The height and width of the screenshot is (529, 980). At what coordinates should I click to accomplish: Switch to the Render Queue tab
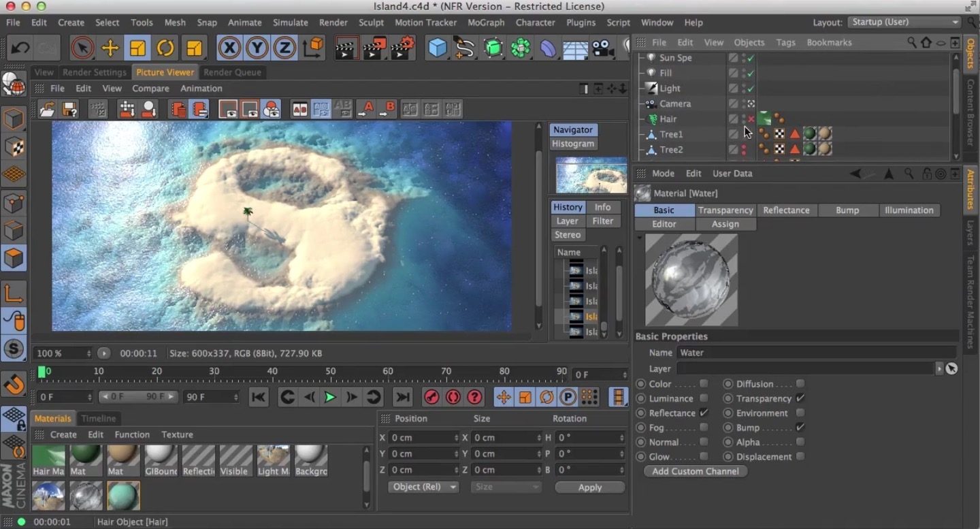232,72
